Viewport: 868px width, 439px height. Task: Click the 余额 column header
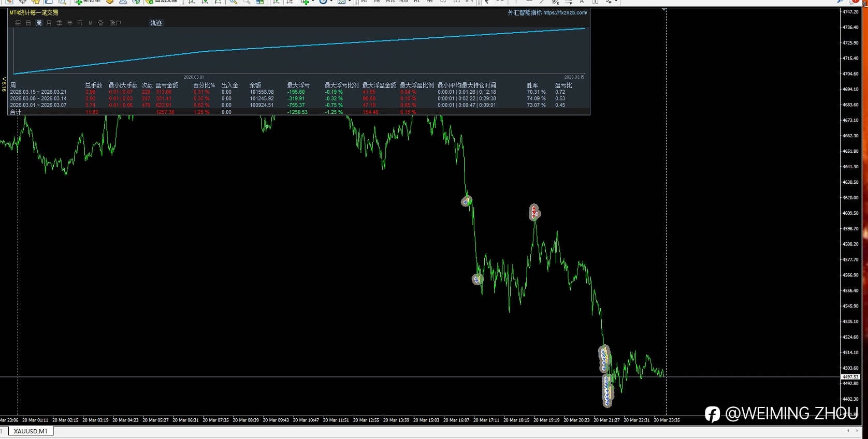(255, 85)
